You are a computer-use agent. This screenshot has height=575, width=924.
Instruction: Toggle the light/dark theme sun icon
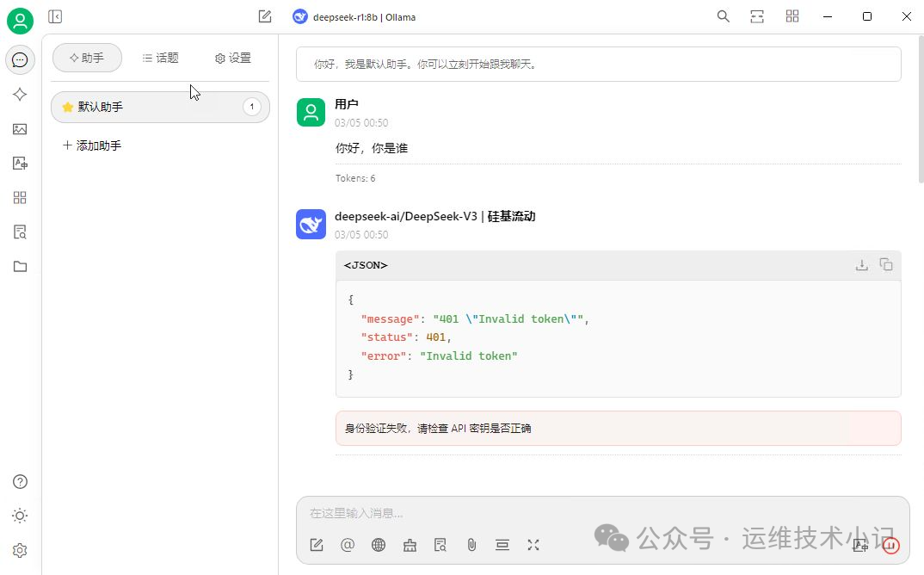click(20, 516)
